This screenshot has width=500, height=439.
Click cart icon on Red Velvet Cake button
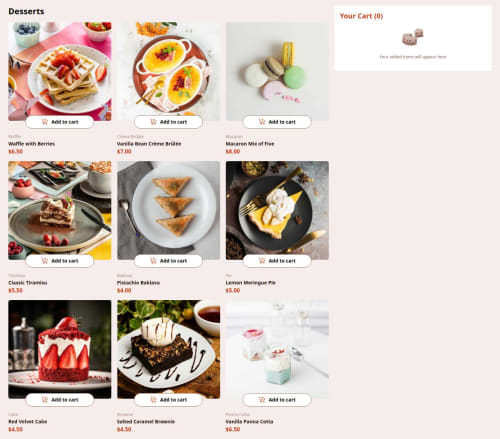(44, 400)
